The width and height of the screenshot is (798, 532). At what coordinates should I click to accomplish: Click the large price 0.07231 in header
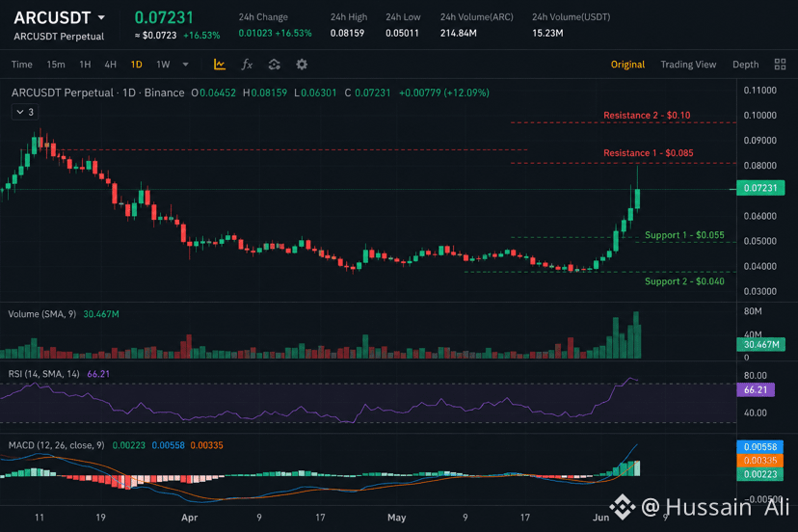[164, 17]
